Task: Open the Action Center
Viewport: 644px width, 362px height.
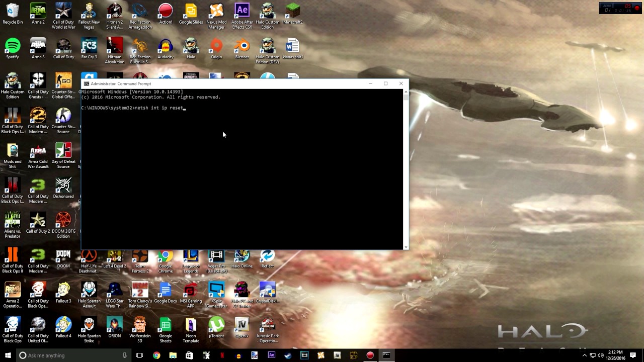Action: [633, 355]
